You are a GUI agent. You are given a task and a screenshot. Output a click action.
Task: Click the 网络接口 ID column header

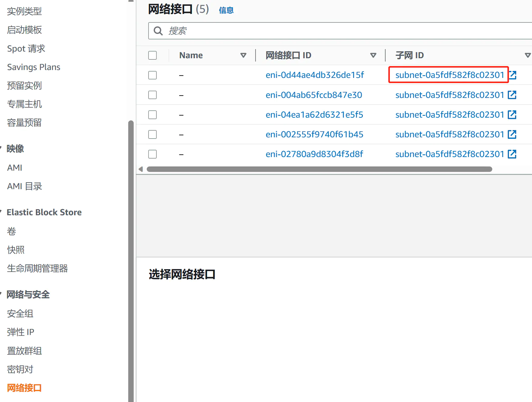pyautogui.click(x=288, y=55)
